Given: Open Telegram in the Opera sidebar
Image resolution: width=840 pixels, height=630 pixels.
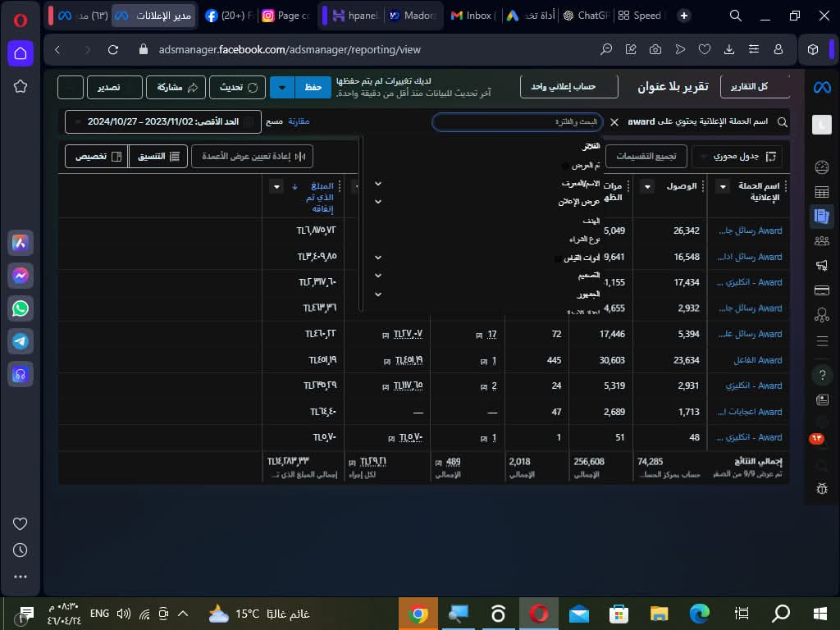Looking at the screenshot, I should (21, 340).
